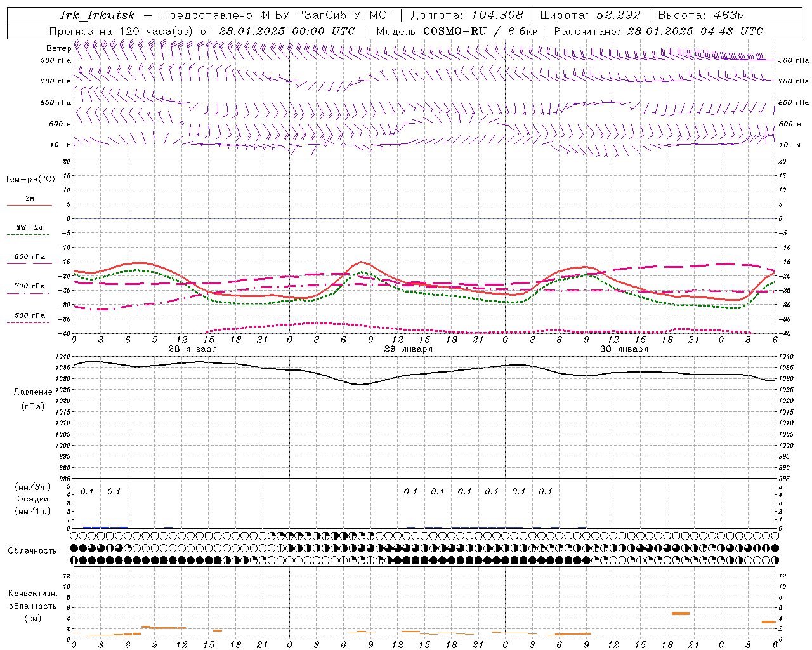
Task: Select the "500 гПа" temperature legend label
Action: click(30, 315)
